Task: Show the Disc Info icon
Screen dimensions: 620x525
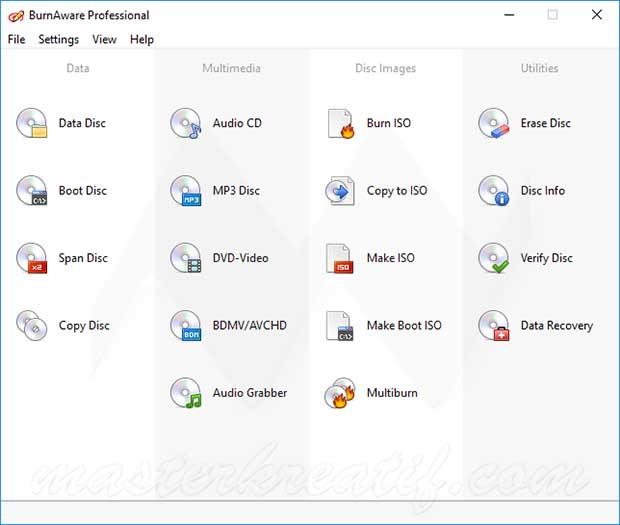Action: pyautogui.click(x=494, y=191)
